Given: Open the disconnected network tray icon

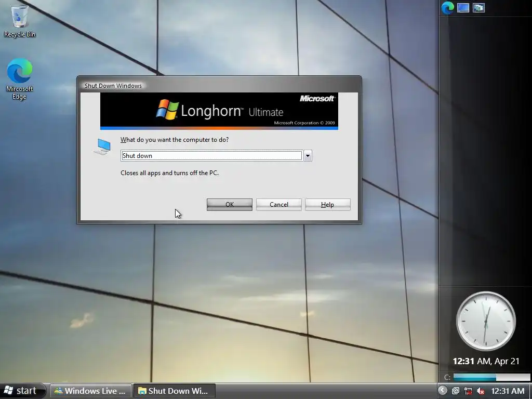Looking at the screenshot, I should coord(468,391).
